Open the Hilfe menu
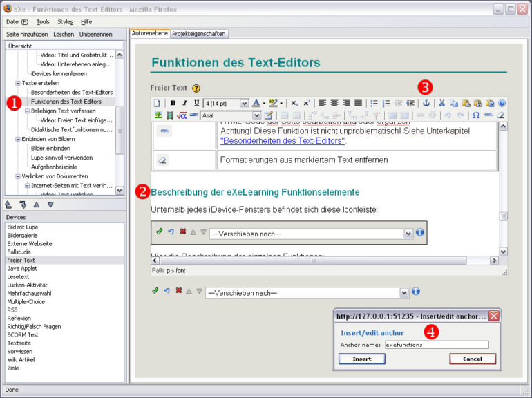Screen dimensions: 532x398 pos(86,22)
